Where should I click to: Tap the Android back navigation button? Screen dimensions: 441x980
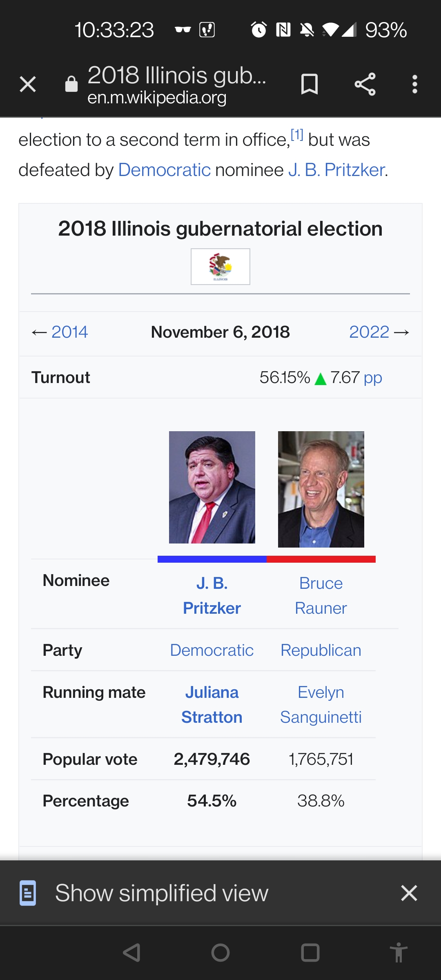click(x=132, y=953)
